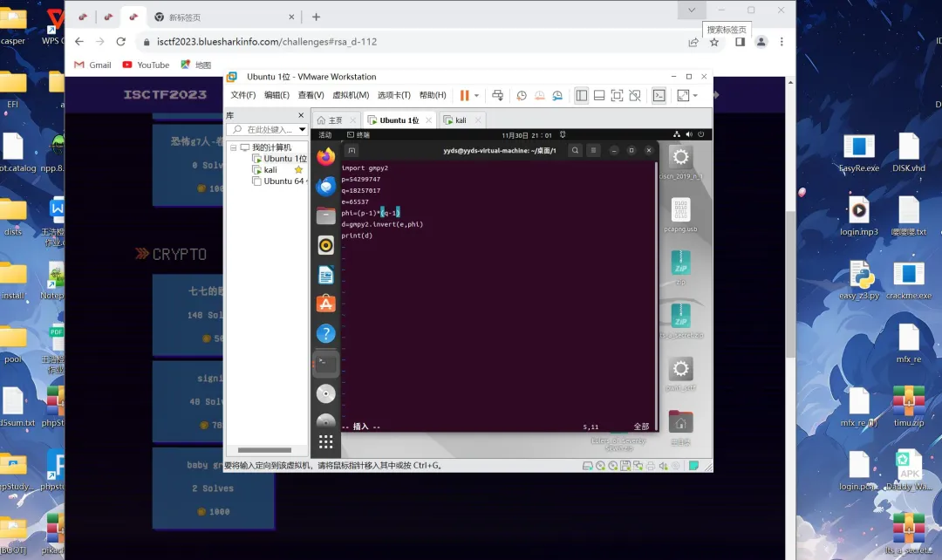Click the clock 11月30日 21:01 in Ubuntu
942x560 pixels.
526,135
